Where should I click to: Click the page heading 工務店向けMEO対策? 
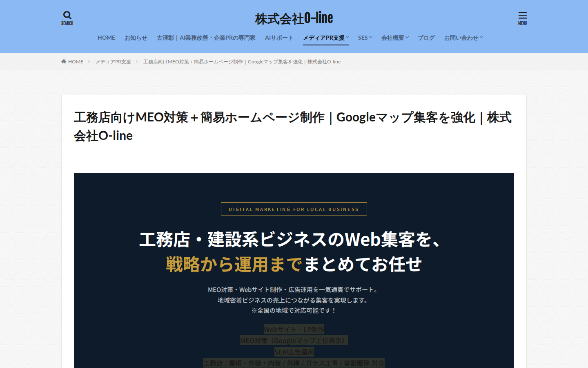pos(292,126)
